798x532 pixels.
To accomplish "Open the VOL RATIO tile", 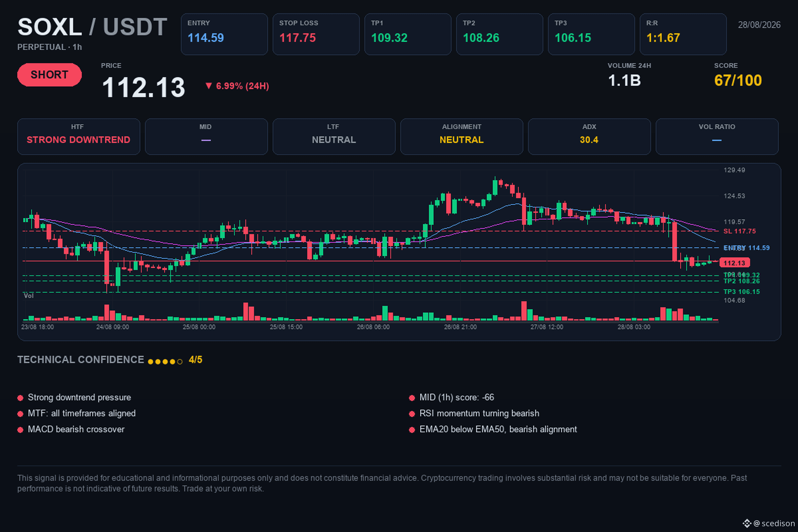I will coord(717,136).
